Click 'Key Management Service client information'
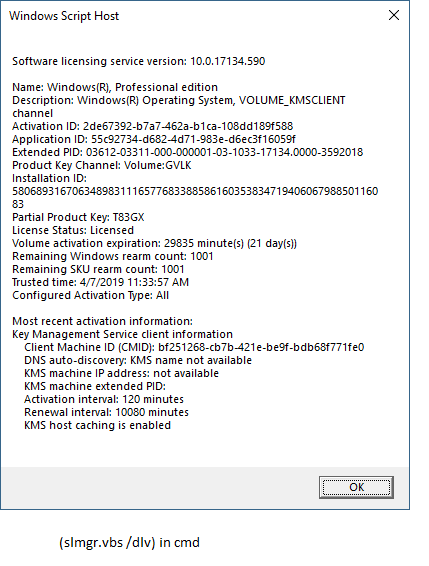The image size is (429, 566). point(122,334)
